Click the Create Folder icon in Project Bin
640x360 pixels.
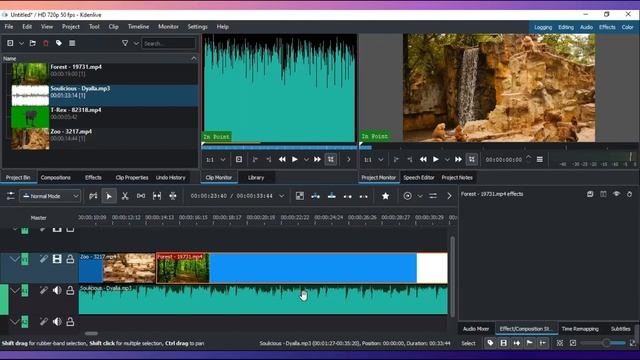click(33, 43)
